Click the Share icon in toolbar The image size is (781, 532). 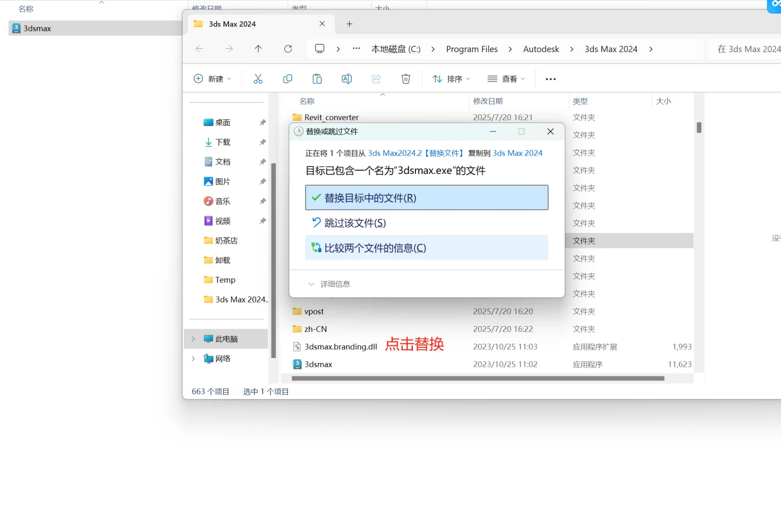[376, 79]
